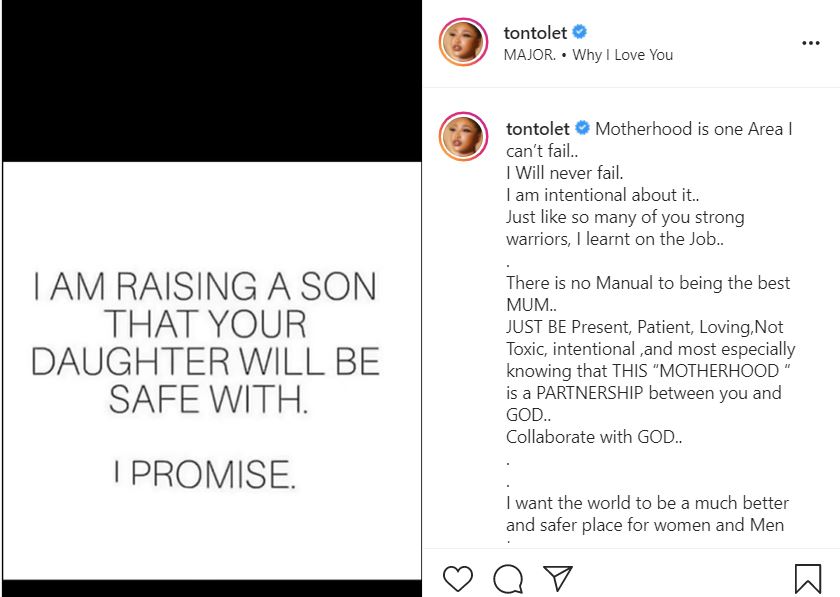Save the post with the bookmark icon

pyautogui.click(x=807, y=577)
